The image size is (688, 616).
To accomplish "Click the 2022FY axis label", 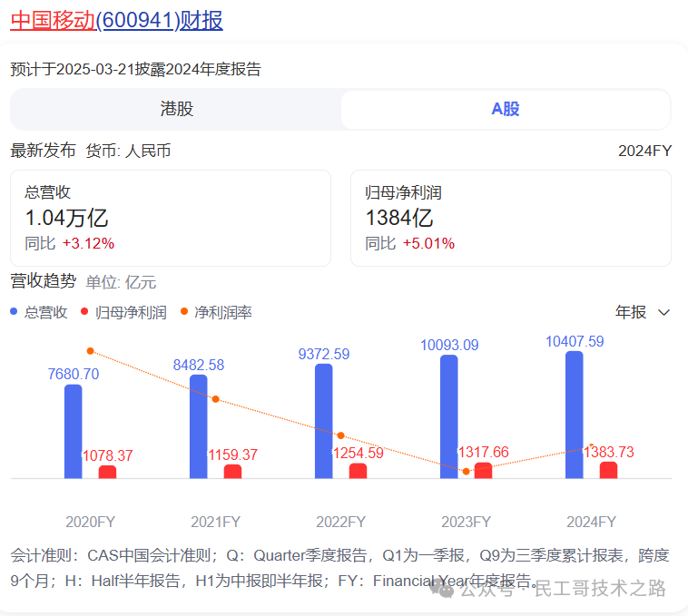I will (x=341, y=522).
